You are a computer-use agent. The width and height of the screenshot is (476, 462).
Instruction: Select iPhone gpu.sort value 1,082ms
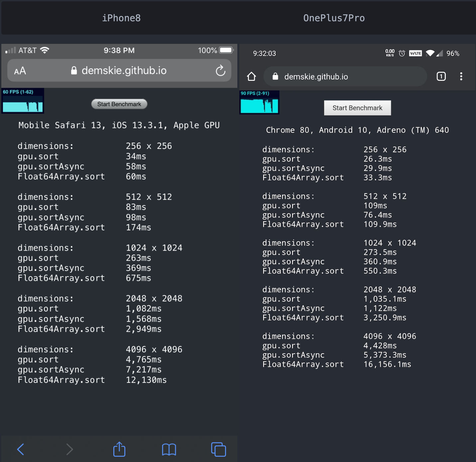(x=144, y=309)
